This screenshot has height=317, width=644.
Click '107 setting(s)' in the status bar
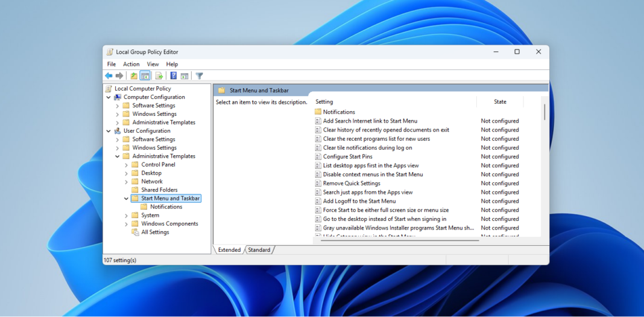tap(119, 260)
